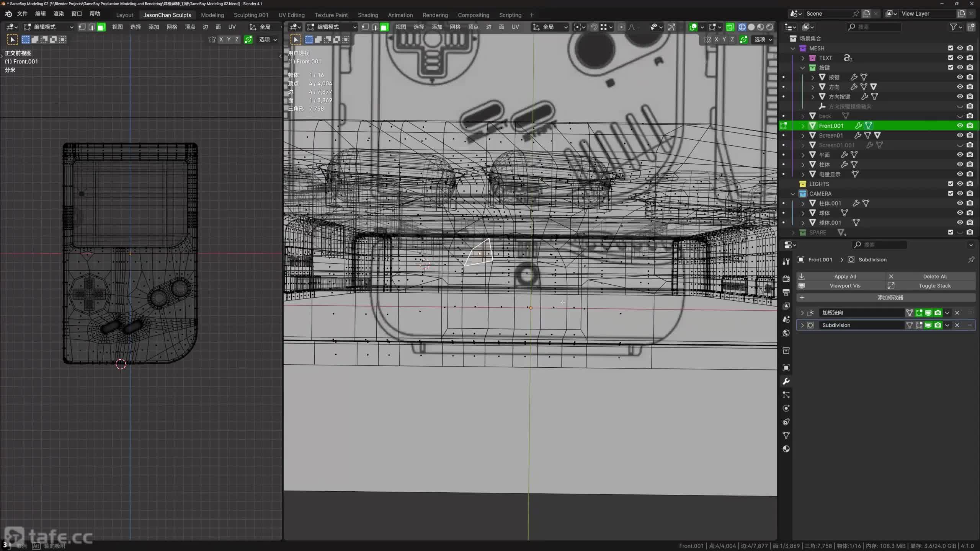
Task: Pin the properties editor context
Action: [x=971, y=259]
